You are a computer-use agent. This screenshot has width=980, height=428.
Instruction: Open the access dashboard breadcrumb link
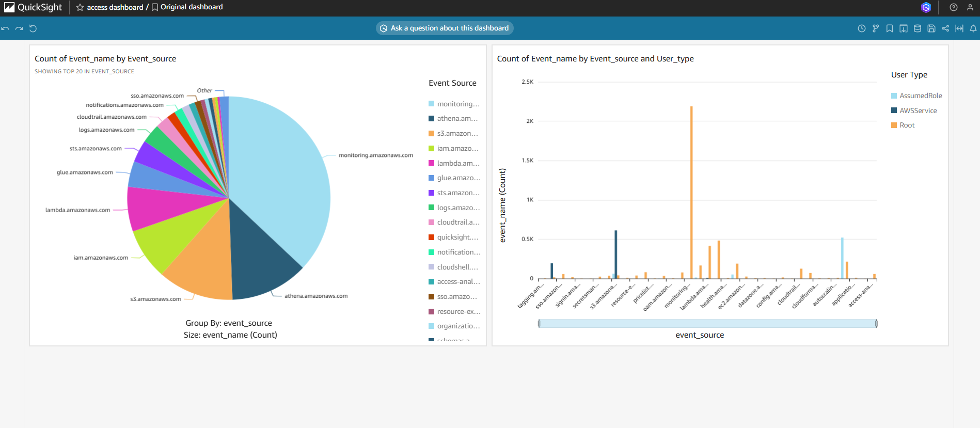point(115,7)
